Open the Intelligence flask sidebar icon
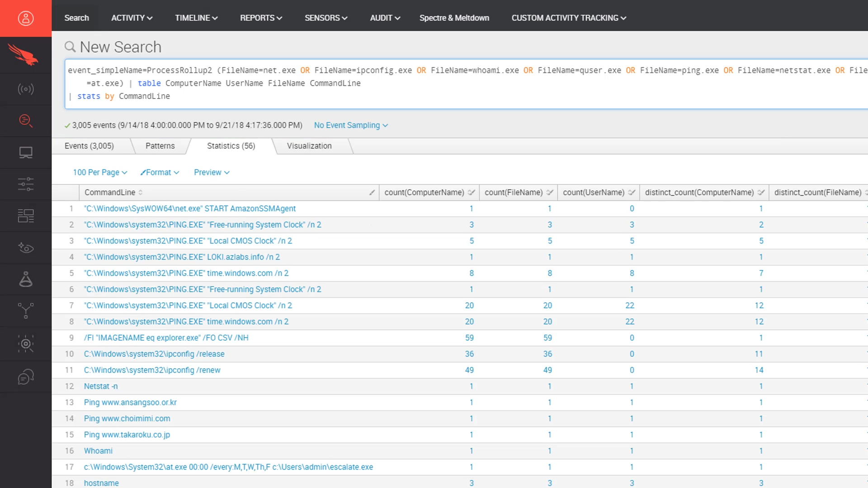 [x=26, y=279]
